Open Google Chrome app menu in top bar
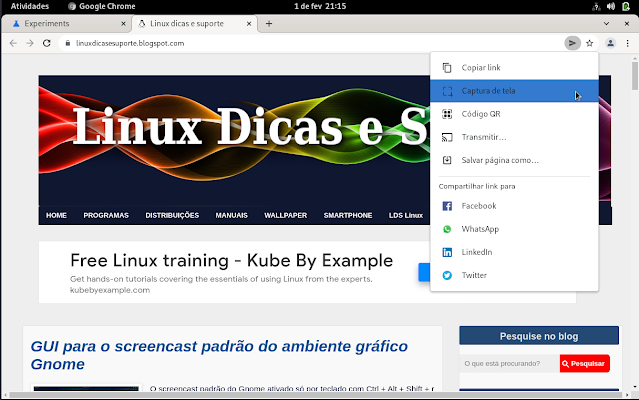Viewport: 639px width, 400px height. [102, 6]
